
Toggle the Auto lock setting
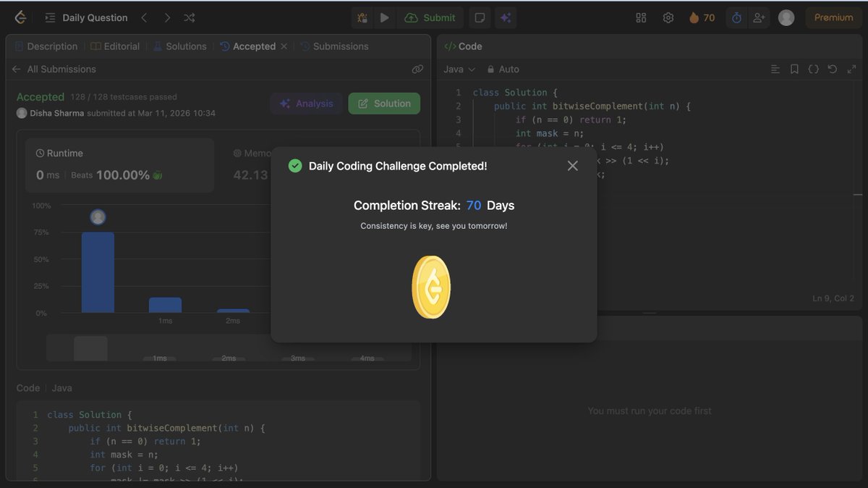[503, 70]
